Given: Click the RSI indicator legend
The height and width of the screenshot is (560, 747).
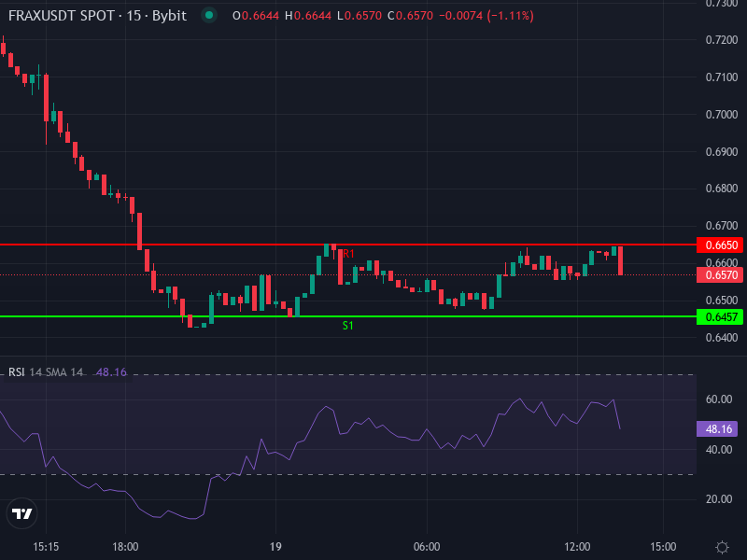Looking at the screenshot, I should (16, 371).
